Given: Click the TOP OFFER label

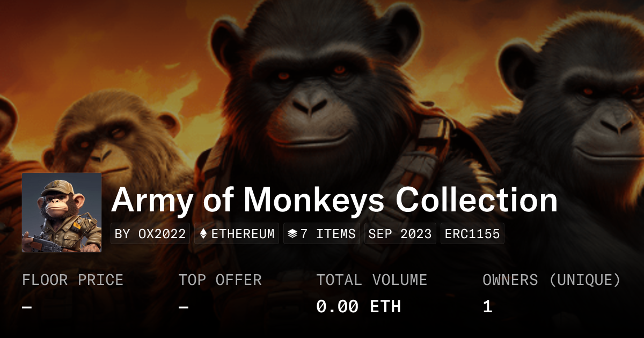Looking at the screenshot, I should point(220,280).
